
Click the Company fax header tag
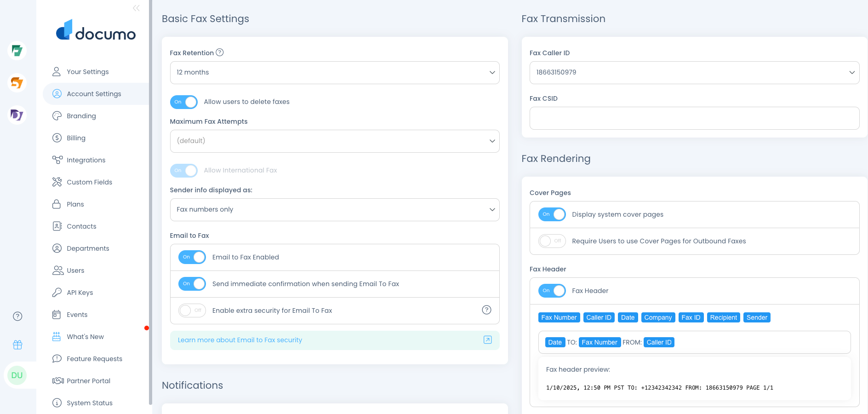click(658, 317)
